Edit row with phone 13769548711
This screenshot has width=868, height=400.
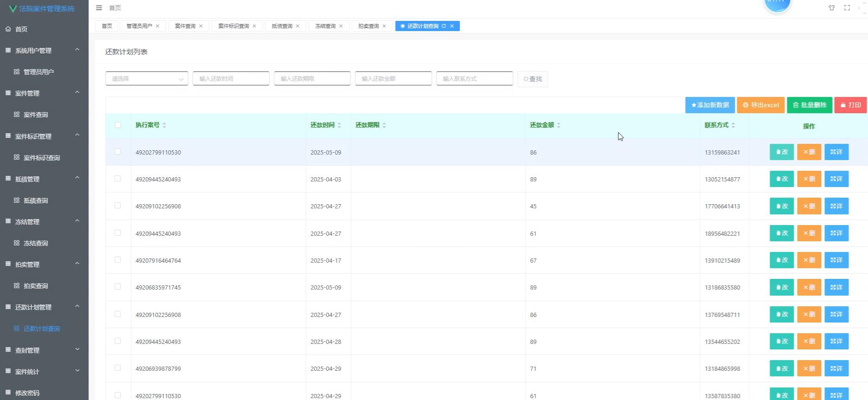[782, 314]
